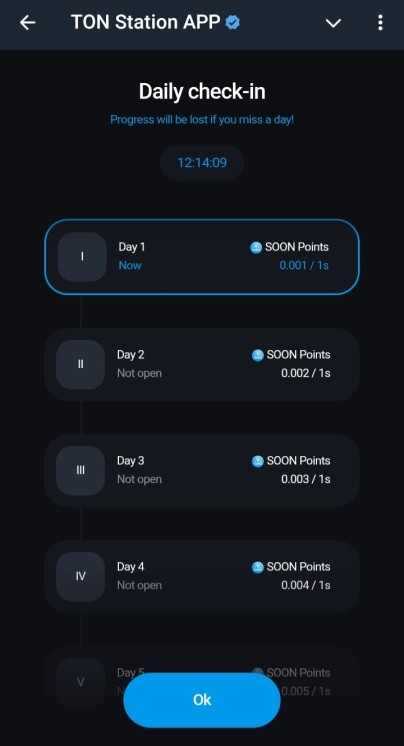Click the Day 5 roman numeral V tile
The image size is (404, 746).
80,682
